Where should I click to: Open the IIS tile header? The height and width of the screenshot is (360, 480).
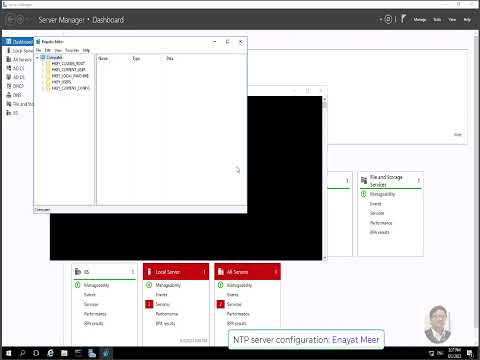(x=104, y=272)
